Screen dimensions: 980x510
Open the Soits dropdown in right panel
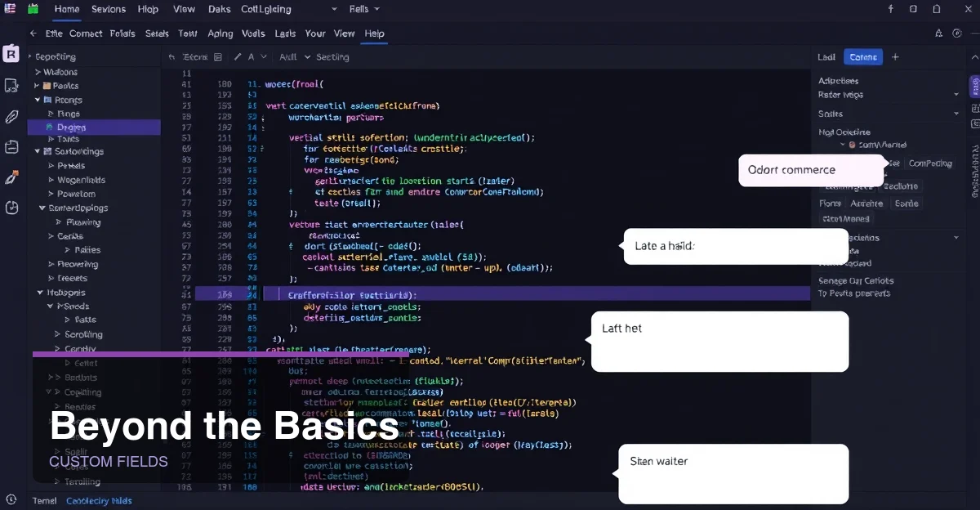click(x=955, y=114)
